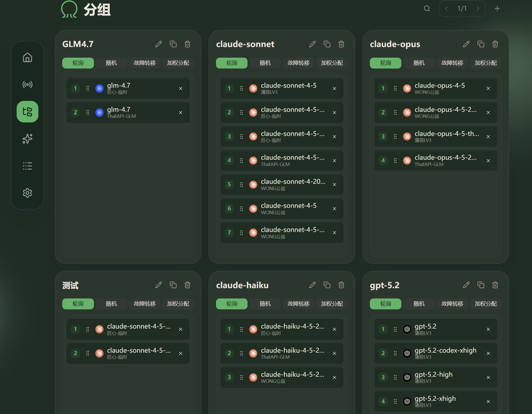Select 轮询 mode for 测试 group

tap(78, 304)
